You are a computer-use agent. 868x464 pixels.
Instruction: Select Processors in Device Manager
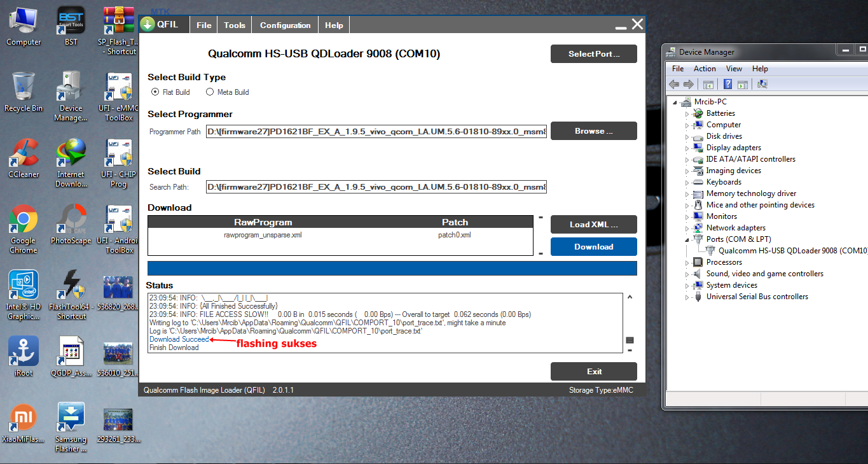tap(724, 262)
